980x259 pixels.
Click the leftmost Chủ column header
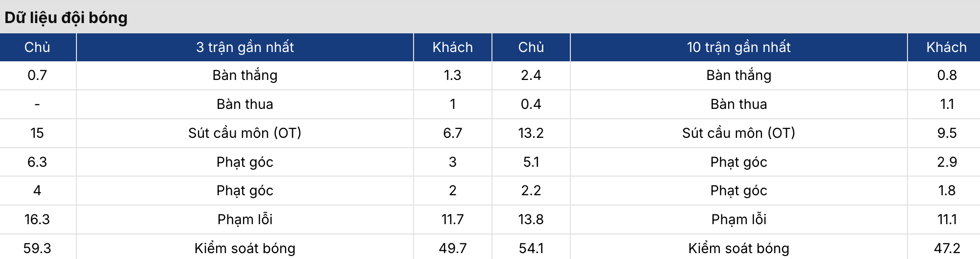[x=37, y=47]
